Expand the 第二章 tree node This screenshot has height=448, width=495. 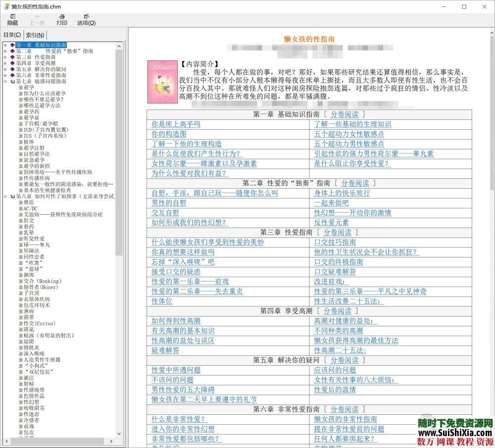pyautogui.click(x=6, y=51)
